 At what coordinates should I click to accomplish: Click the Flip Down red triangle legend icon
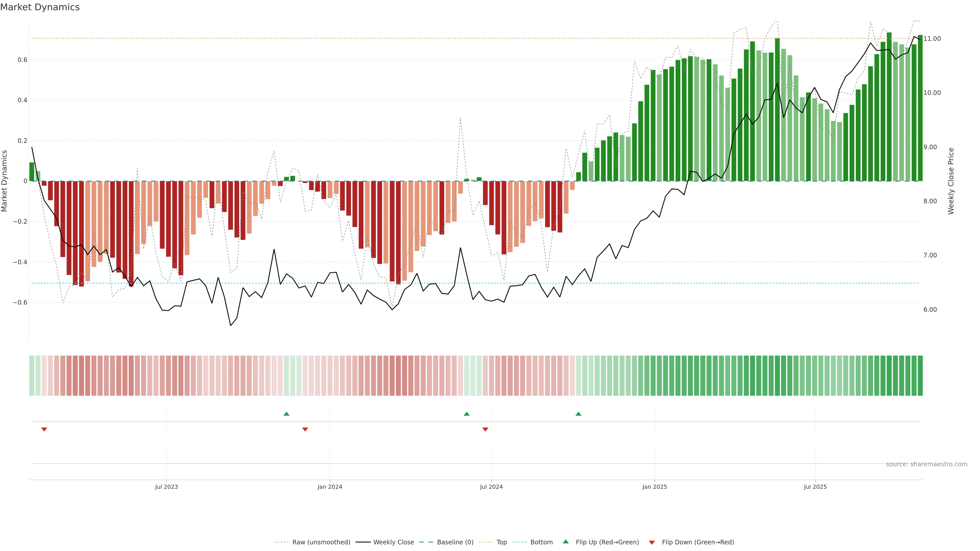pos(652,542)
